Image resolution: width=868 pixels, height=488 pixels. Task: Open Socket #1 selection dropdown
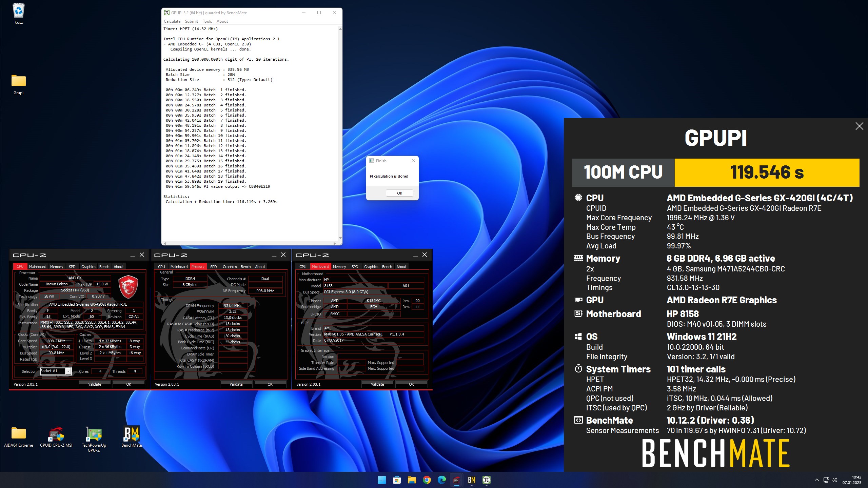(56, 371)
